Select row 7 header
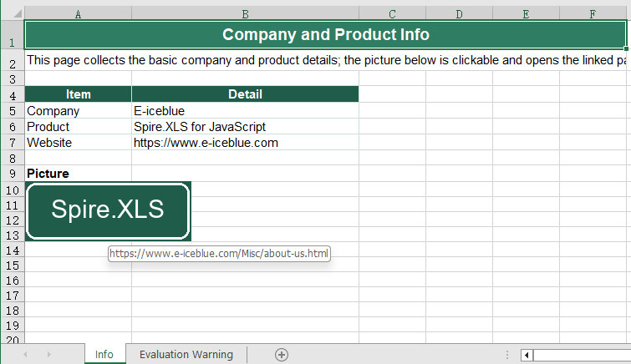 [13, 143]
